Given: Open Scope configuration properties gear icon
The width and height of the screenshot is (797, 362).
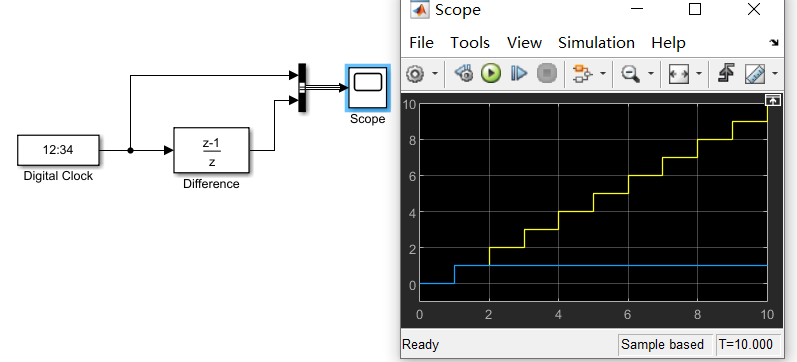Looking at the screenshot, I should tap(415, 74).
